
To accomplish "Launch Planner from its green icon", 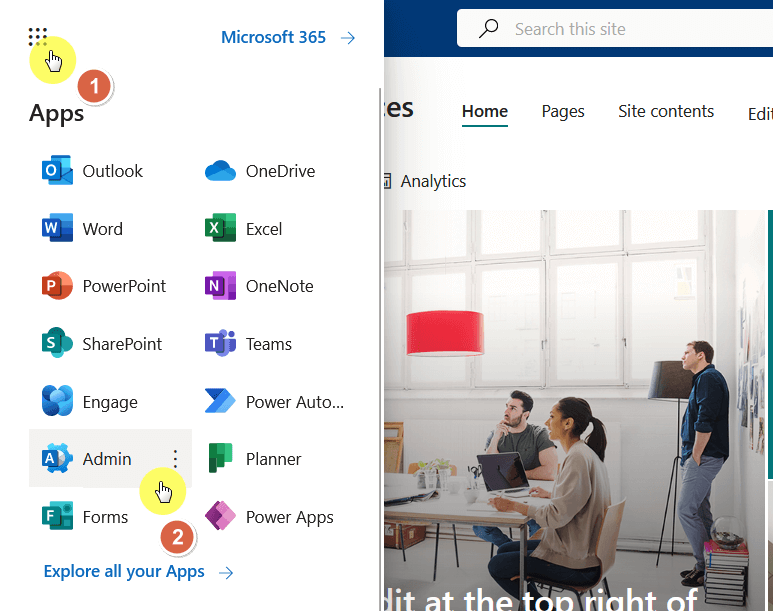I will click(220, 458).
